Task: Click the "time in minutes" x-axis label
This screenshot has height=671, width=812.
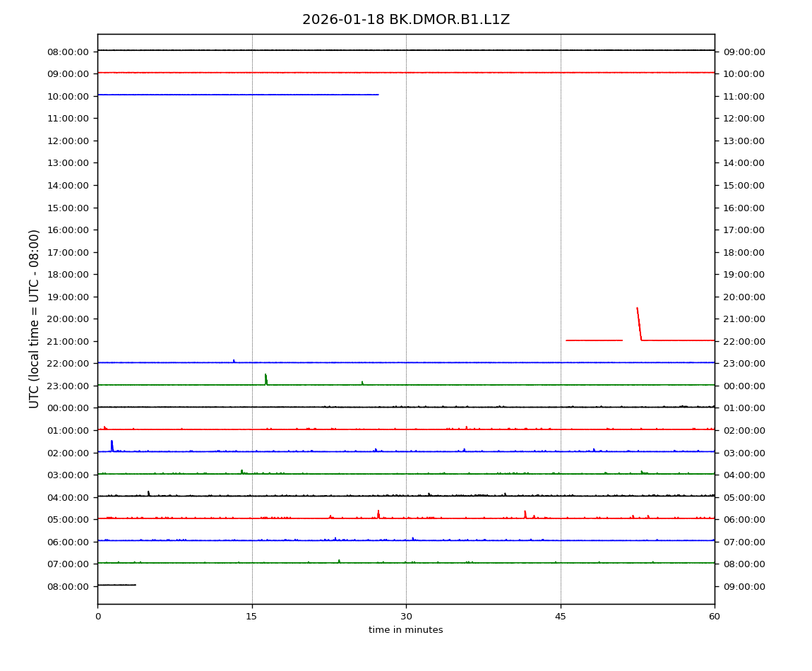Action: pos(405,630)
